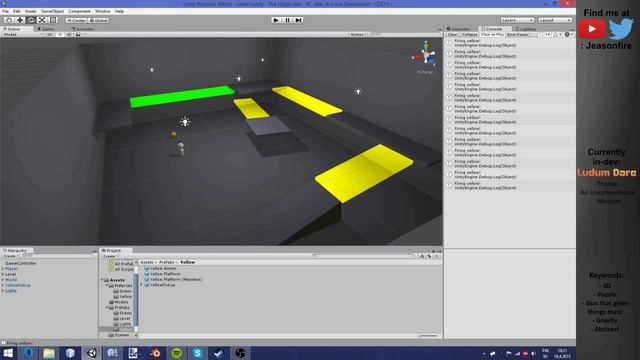640x360 pixels.
Task: Open Skype from the taskbar
Action: 198,353
